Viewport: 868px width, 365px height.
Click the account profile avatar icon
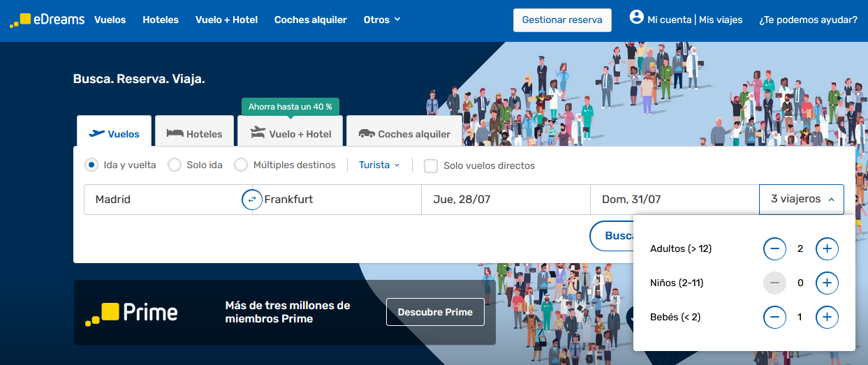(636, 17)
